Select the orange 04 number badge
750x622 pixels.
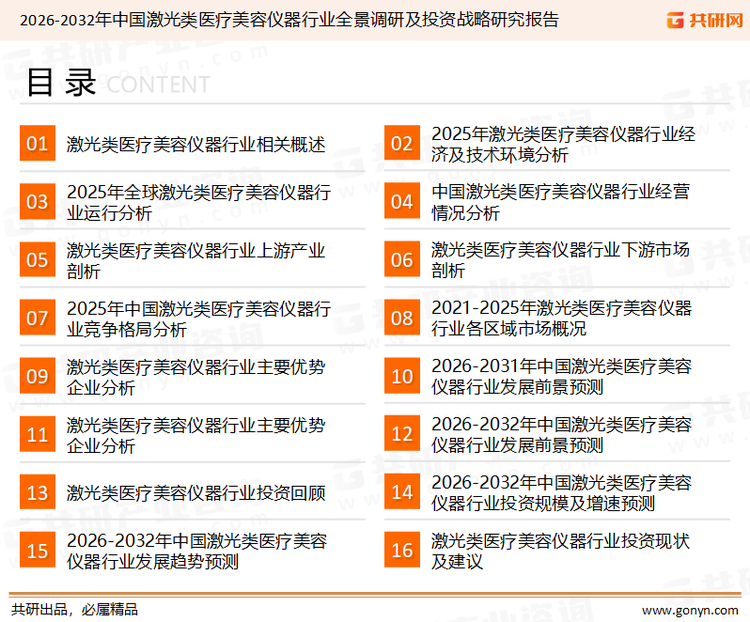(402, 202)
